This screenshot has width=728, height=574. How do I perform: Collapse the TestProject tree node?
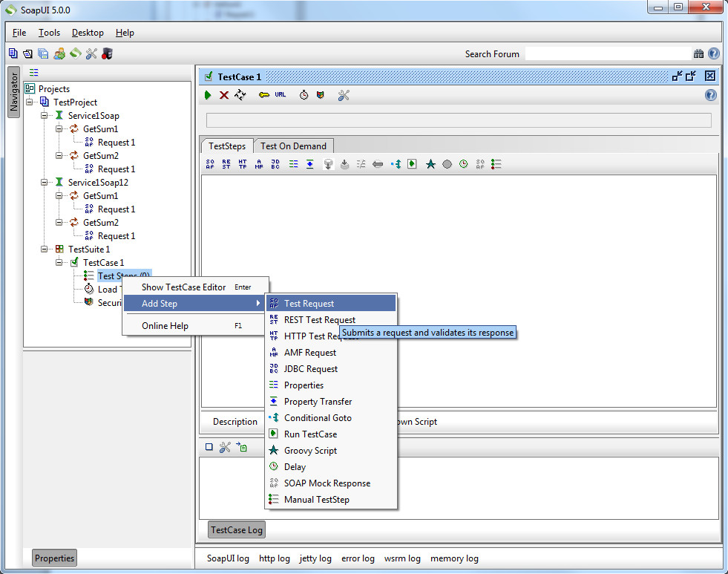30,102
